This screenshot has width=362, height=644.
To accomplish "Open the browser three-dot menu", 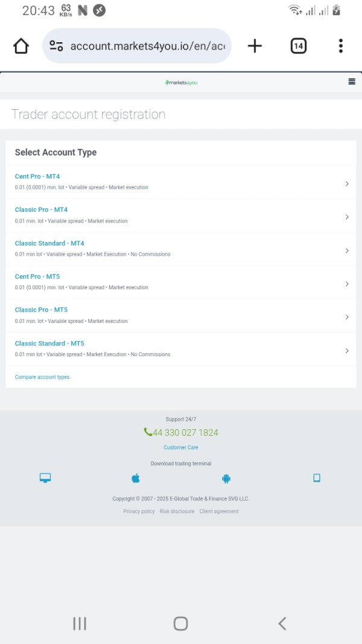I will point(341,46).
